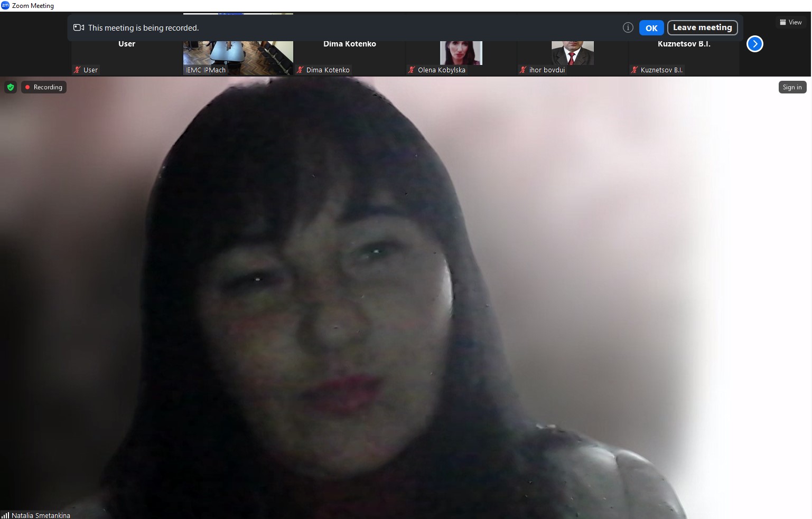
Task: Click Olena Kobylska's muted microphone icon
Action: pos(412,70)
